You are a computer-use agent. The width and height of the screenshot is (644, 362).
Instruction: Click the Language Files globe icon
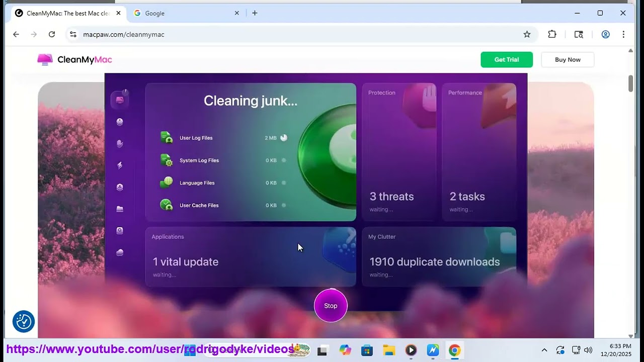point(167,183)
